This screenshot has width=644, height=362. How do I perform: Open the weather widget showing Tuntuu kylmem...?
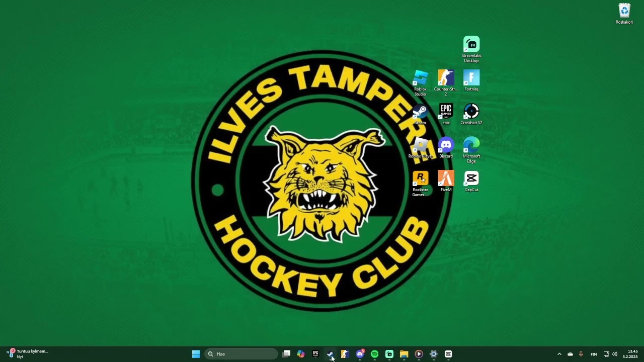pyautogui.click(x=28, y=354)
